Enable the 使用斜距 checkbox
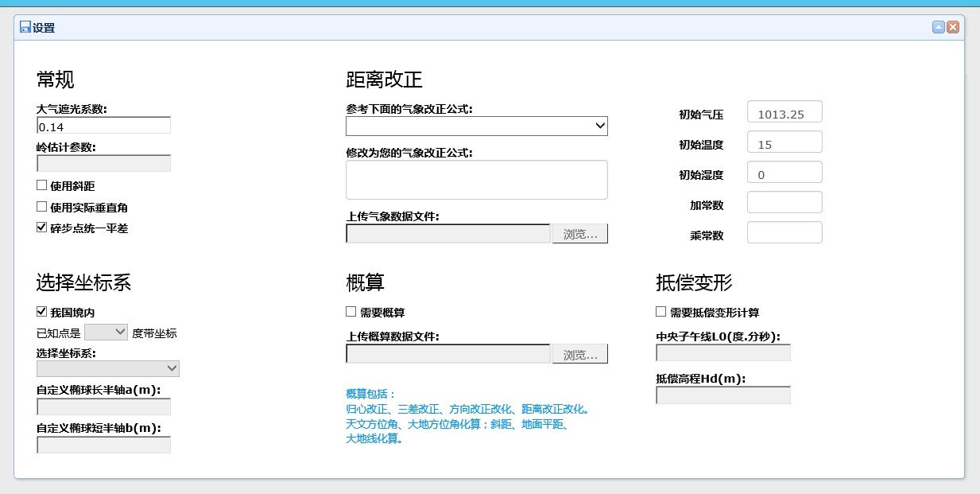Viewport: 980px width, 494px height. click(41, 185)
